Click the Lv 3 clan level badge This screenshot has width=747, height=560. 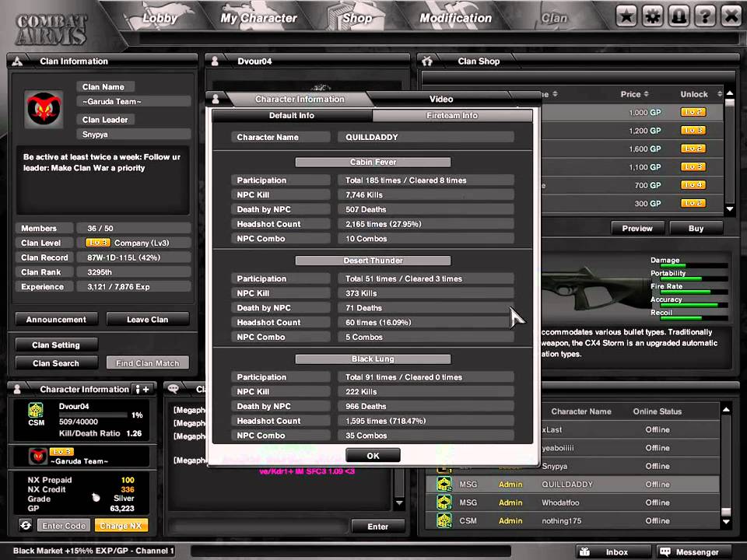pyautogui.click(x=98, y=243)
